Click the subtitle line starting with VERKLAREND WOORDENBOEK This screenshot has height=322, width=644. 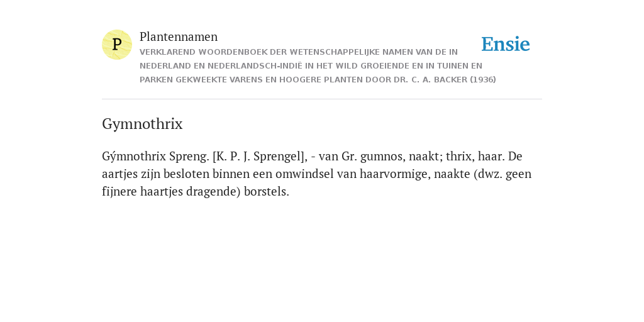tap(299, 52)
